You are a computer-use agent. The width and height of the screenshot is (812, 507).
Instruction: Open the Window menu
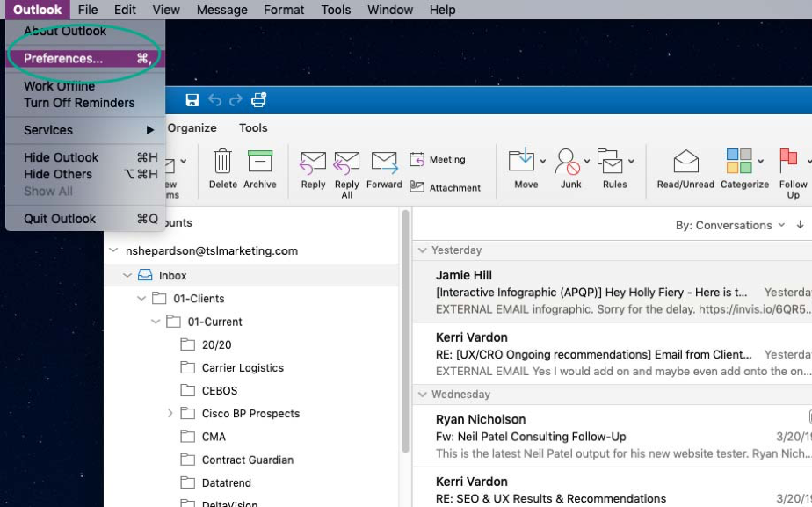click(390, 10)
